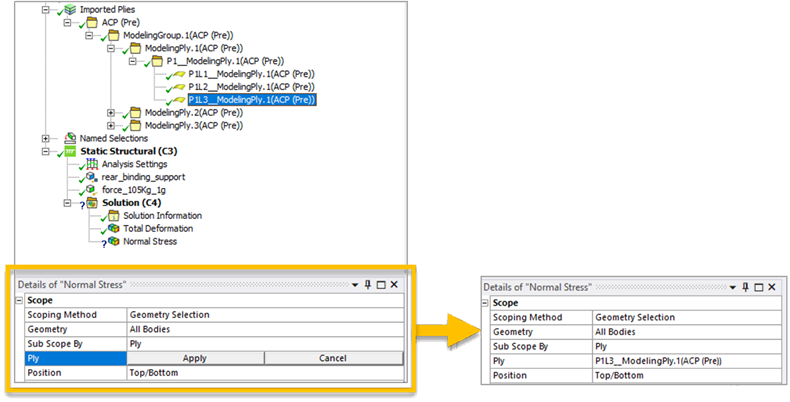This screenshot has width=790, height=402.
Task: Click Geometry Selection value in right panel
Action: click(x=635, y=317)
